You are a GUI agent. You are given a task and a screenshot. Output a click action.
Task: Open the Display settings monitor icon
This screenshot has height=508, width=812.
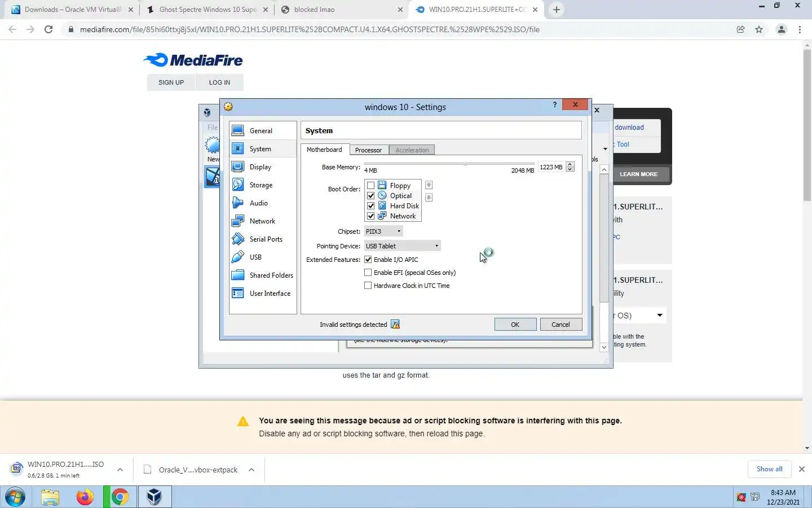coord(238,167)
